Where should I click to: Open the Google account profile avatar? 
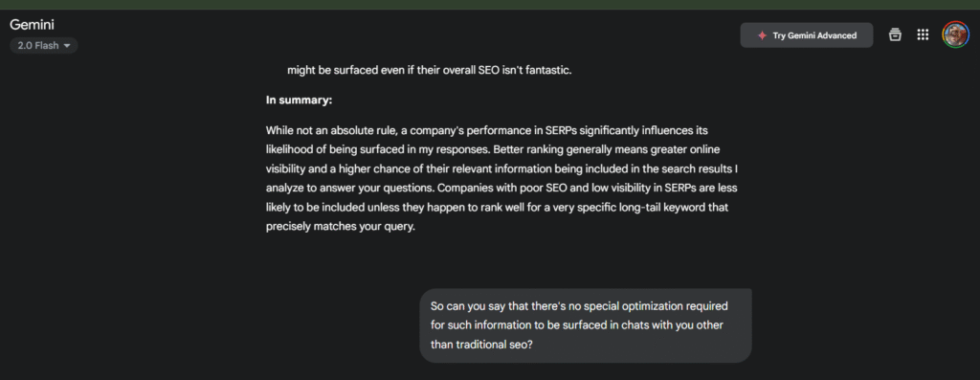tap(956, 35)
